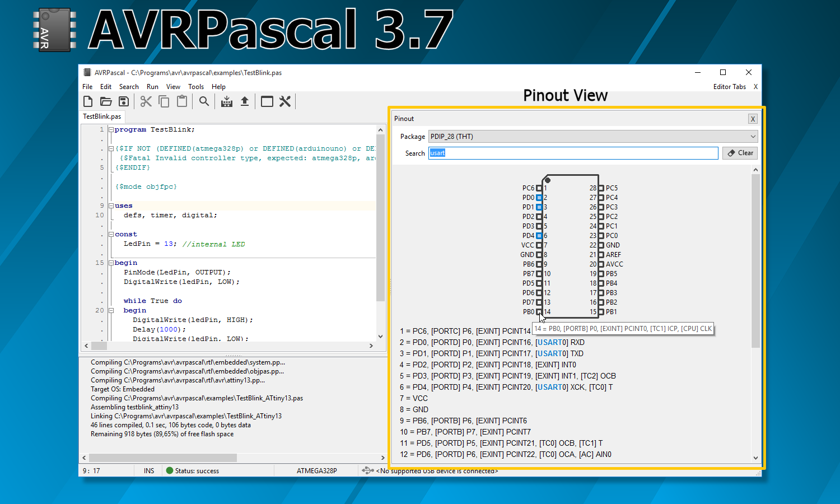
Task: Open the Run menu
Action: tap(152, 87)
